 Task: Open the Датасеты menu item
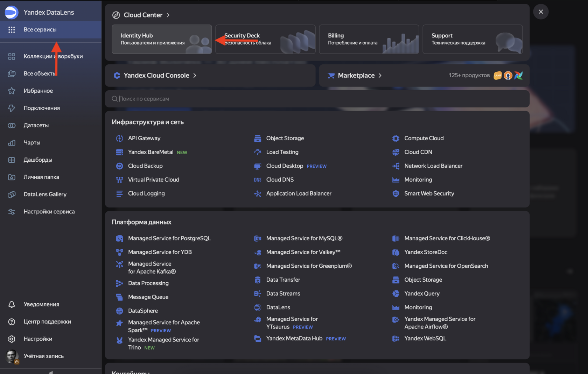tap(51, 125)
